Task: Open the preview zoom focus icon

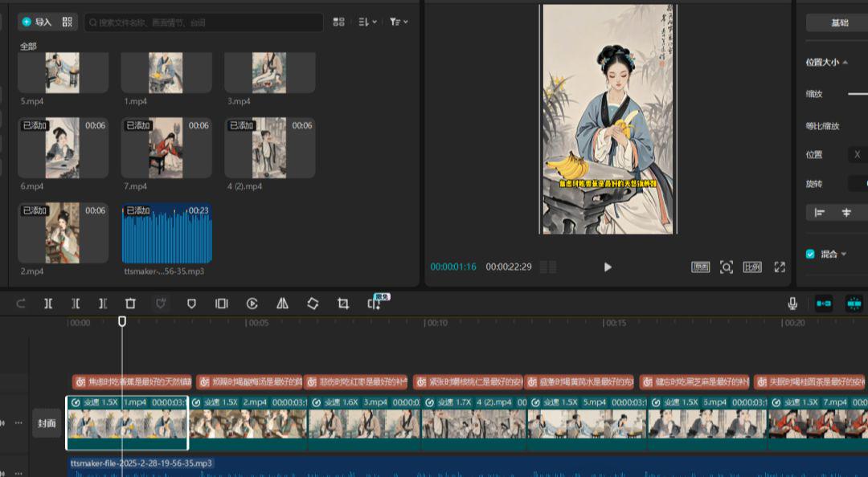Action: (x=727, y=267)
